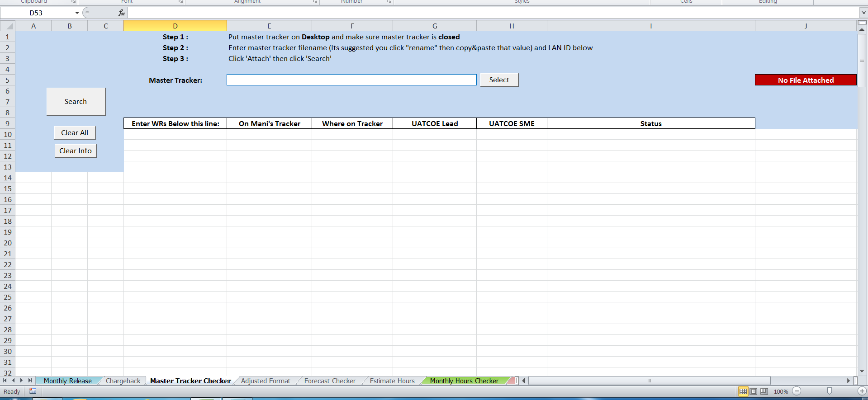Switch to Page Break Preview view

tap(764, 391)
